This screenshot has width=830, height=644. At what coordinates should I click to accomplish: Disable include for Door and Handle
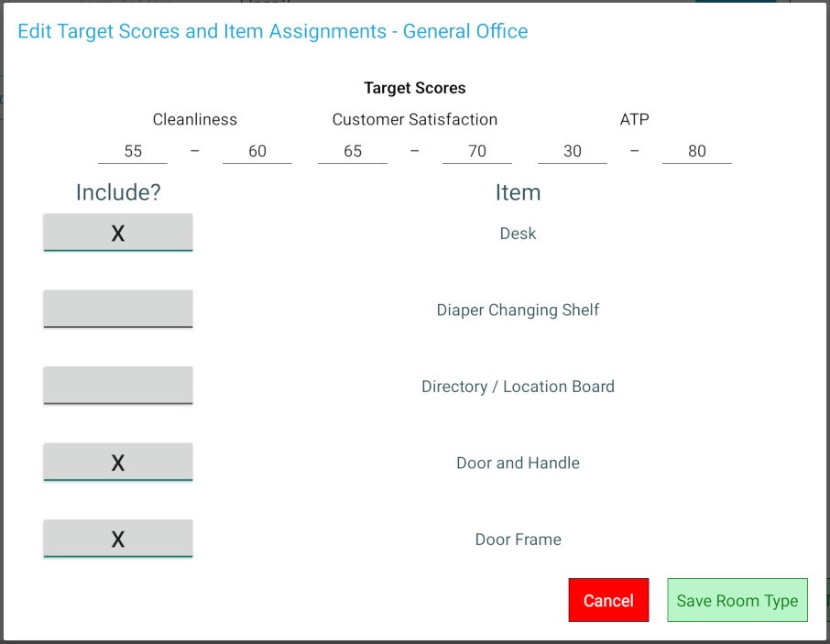tap(118, 462)
